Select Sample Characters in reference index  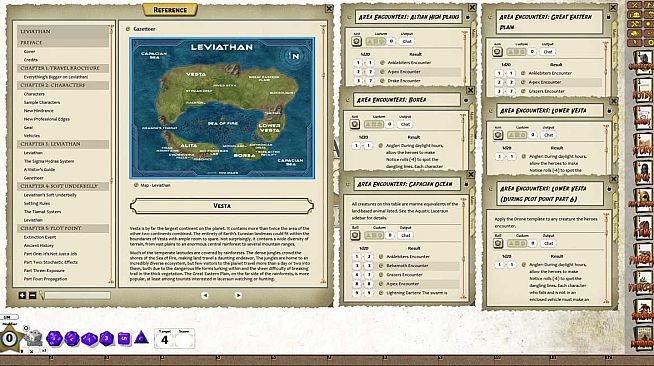pyautogui.click(x=42, y=102)
